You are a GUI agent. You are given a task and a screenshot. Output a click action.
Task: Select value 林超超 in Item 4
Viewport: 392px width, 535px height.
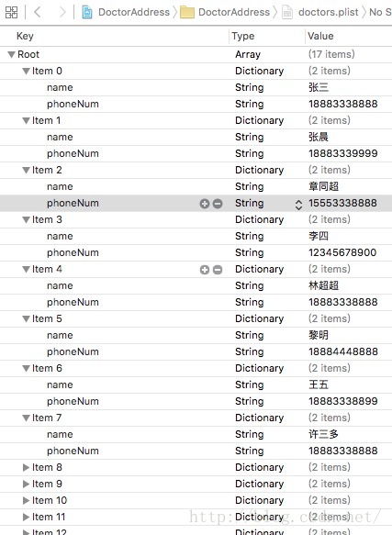323,285
